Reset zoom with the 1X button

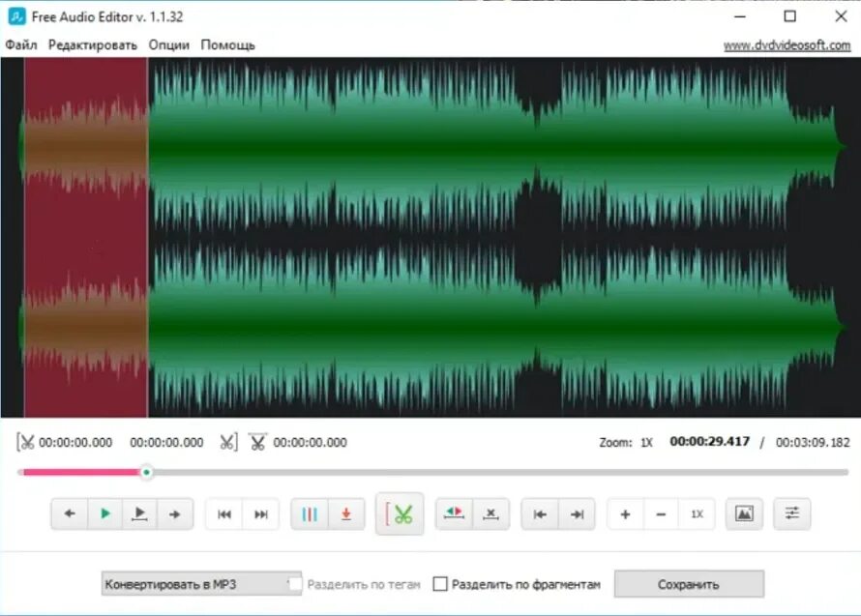pos(697,513)
